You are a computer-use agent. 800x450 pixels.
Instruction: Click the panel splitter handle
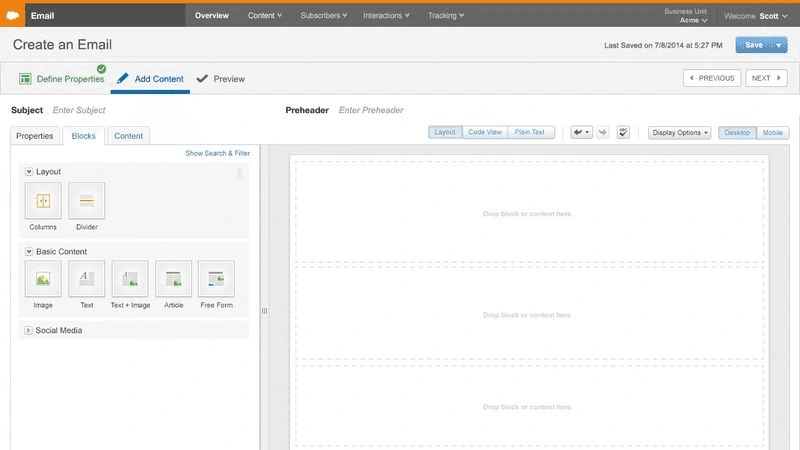click(264, 311)
